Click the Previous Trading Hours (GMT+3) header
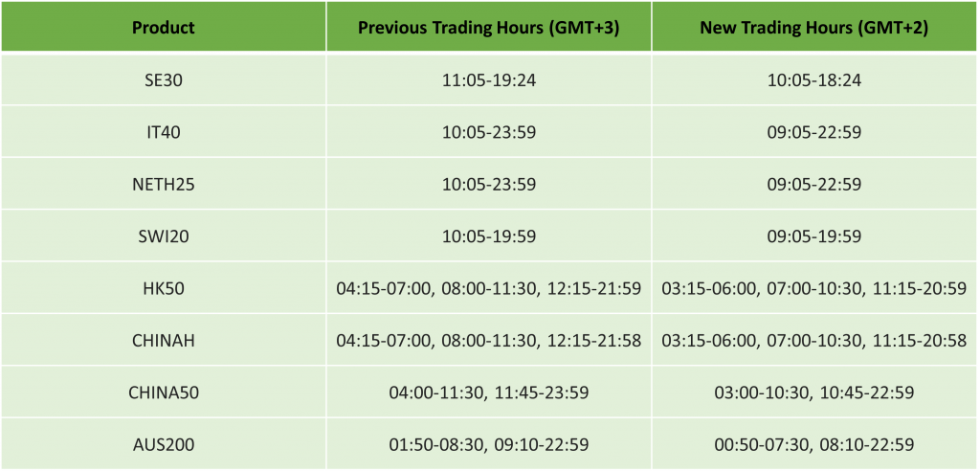This screenshot has height=471, width=980. click(488, 27)
